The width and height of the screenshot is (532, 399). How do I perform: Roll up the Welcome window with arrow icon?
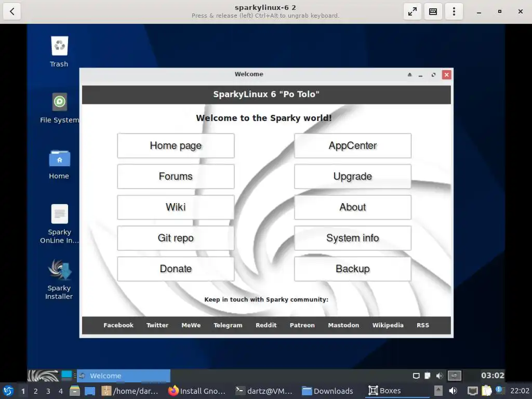tap(409, 75)
